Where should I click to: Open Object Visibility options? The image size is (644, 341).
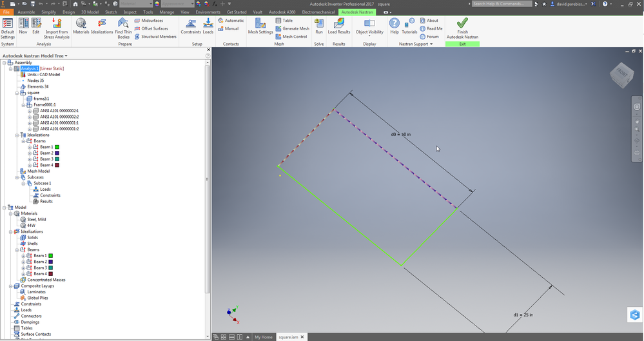pos(369,27)
